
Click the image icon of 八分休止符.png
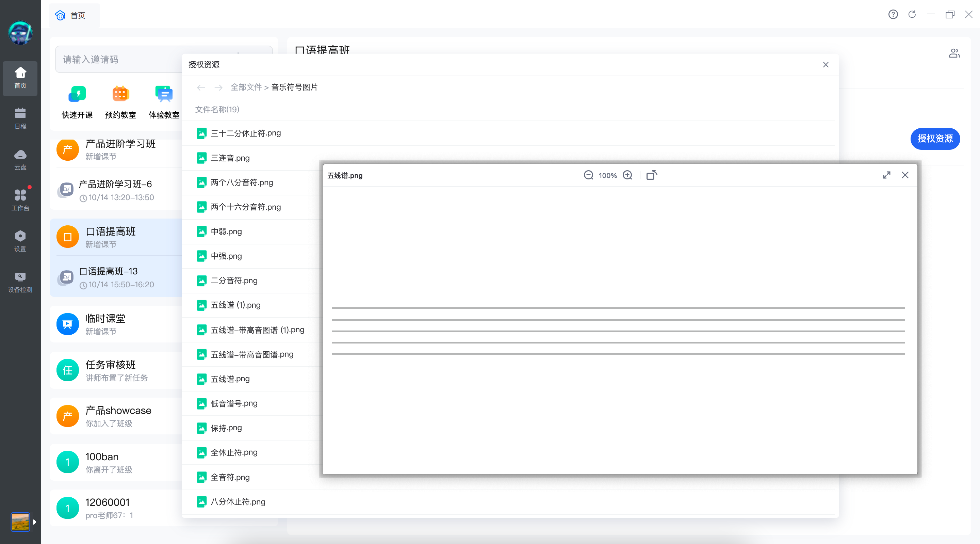click(202, 502)
